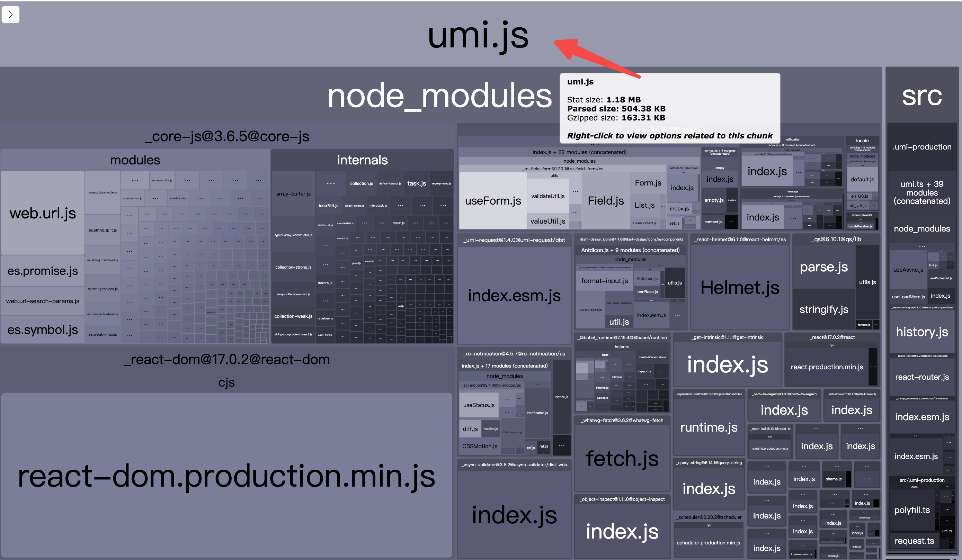Screen dimensions: 962x560
Task: Click the empty.js tile in antd
Action: point(713,200)
